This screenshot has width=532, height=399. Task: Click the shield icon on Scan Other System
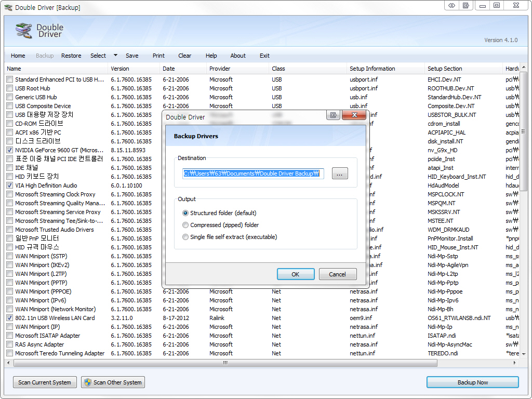click(x=88, y=382)
